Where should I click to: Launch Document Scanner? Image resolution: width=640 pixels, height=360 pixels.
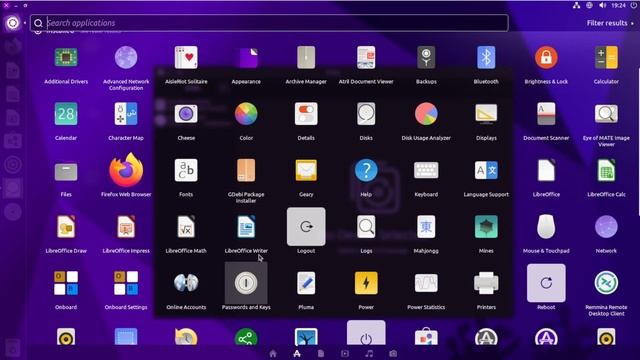[546, 114]
